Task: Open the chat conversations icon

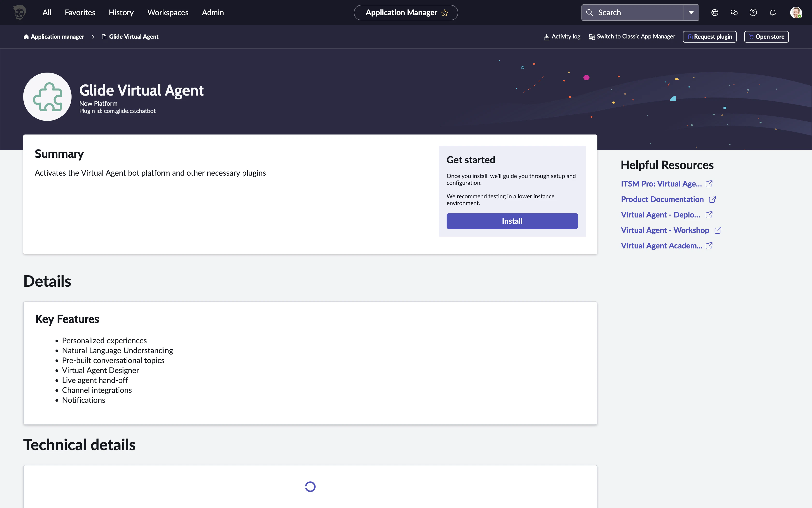Action: pos(734,13)
